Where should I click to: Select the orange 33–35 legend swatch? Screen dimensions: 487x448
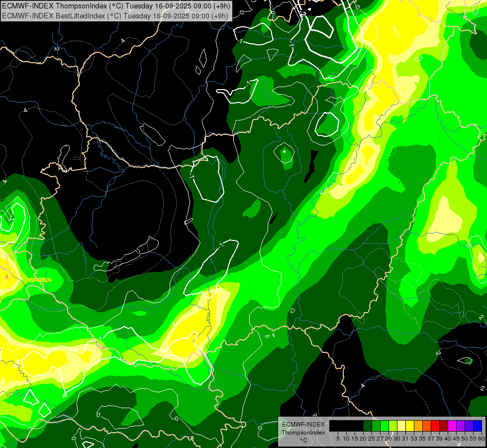(418, 426)
